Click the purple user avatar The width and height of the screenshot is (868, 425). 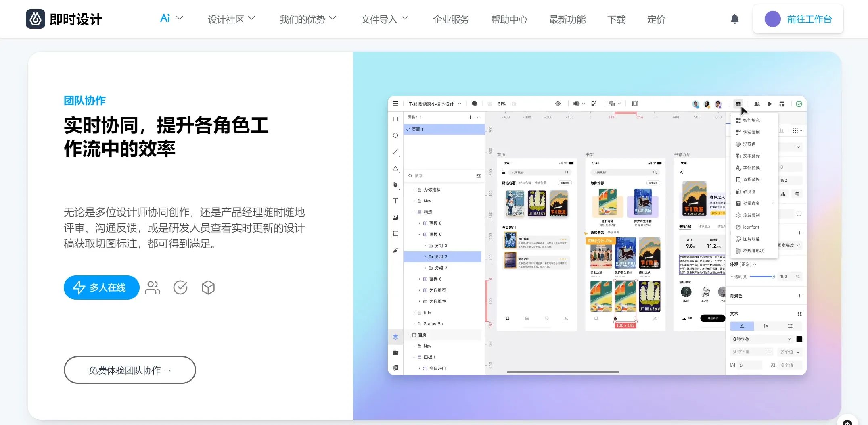[x=772, y=19]
